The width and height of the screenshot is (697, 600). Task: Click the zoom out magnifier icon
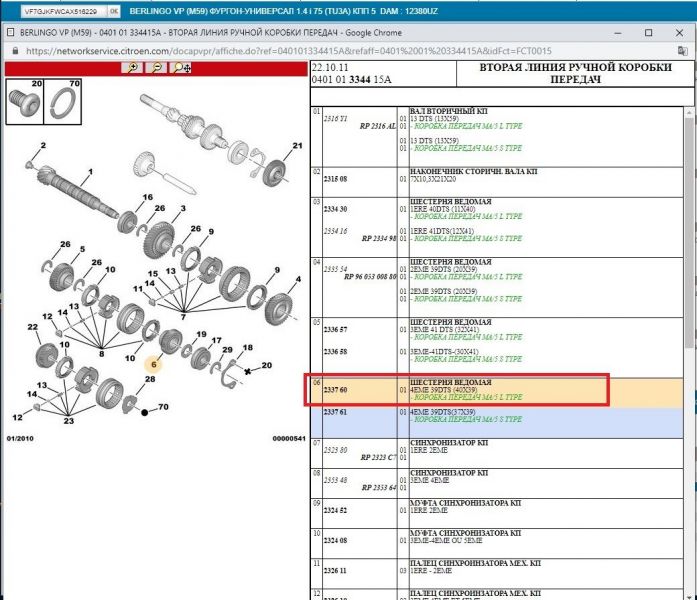point(156,68)
